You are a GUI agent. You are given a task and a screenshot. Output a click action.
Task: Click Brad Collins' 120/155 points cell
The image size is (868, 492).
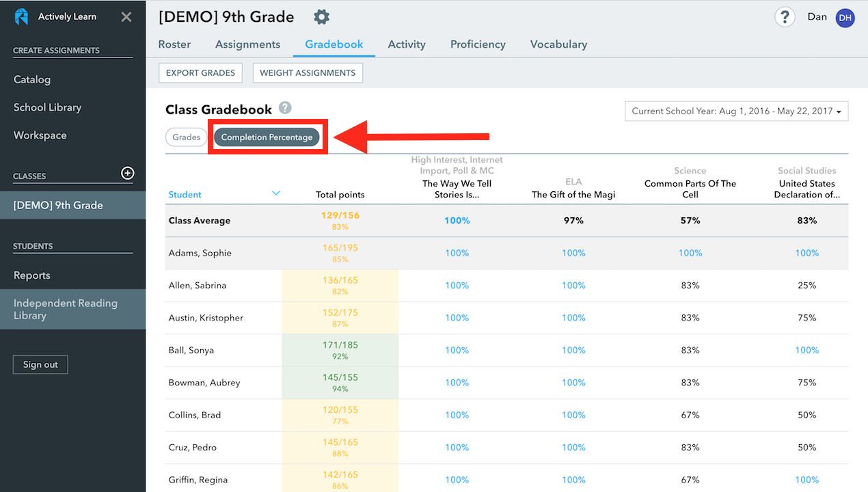[x=340, y=415]
